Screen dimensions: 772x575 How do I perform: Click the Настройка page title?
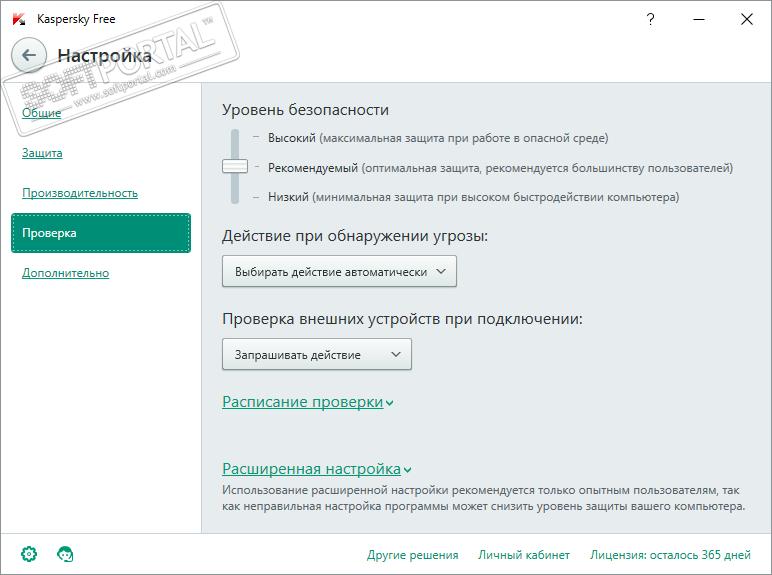pyautogui.click(x=104, y=55)
